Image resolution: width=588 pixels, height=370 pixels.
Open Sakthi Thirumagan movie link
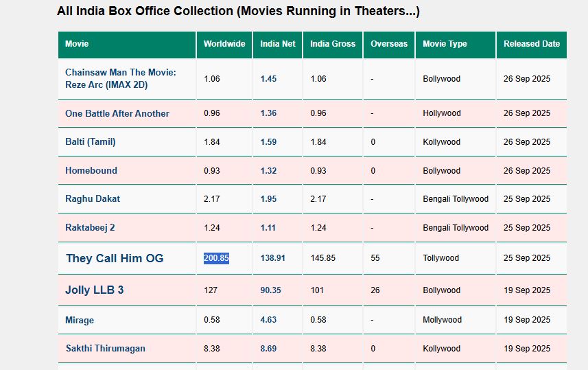point(106,348)
